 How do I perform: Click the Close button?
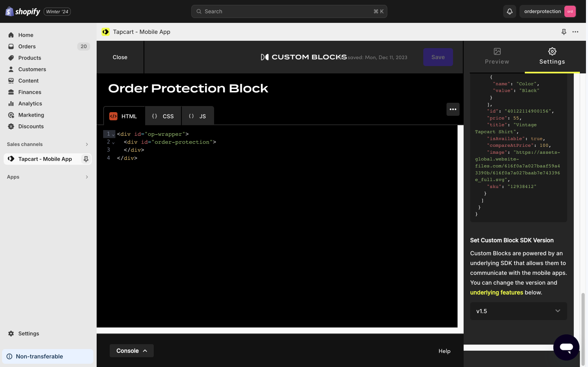pos(120,57)
